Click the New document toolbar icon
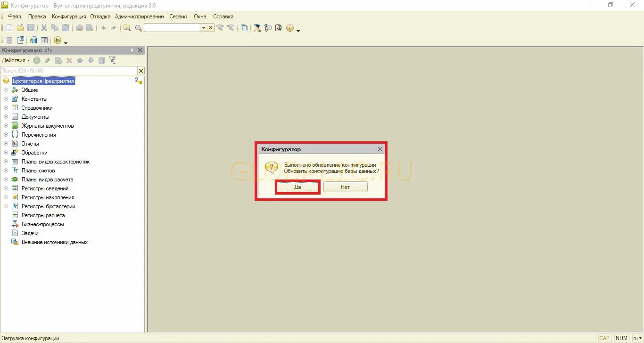The height and width of the screenshot is (343, 644). [x=9, y=28]
